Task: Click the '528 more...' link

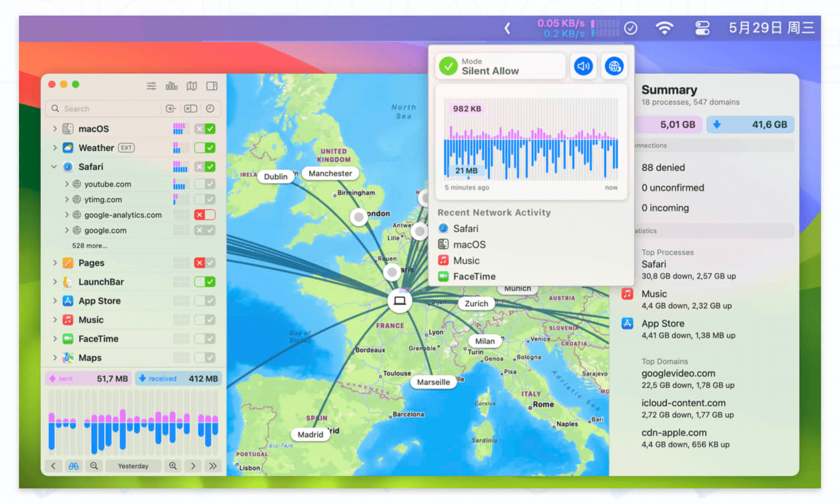Action: (x=90, y=246)
